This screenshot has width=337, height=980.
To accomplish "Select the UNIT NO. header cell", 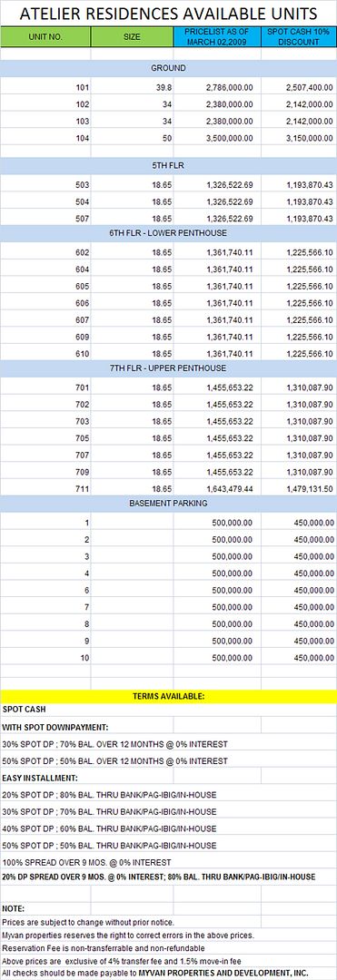I will (x=45, y=37).
